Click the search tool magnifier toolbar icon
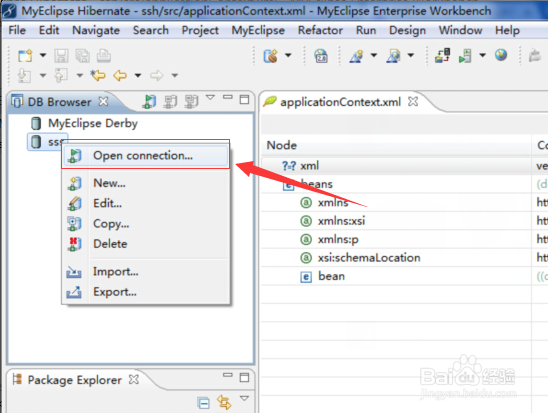 coord(394,56)
